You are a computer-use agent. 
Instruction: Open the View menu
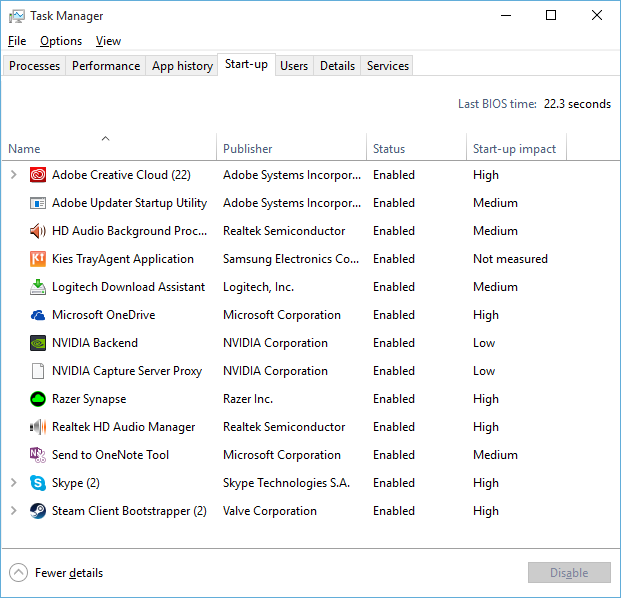[108, 41]
